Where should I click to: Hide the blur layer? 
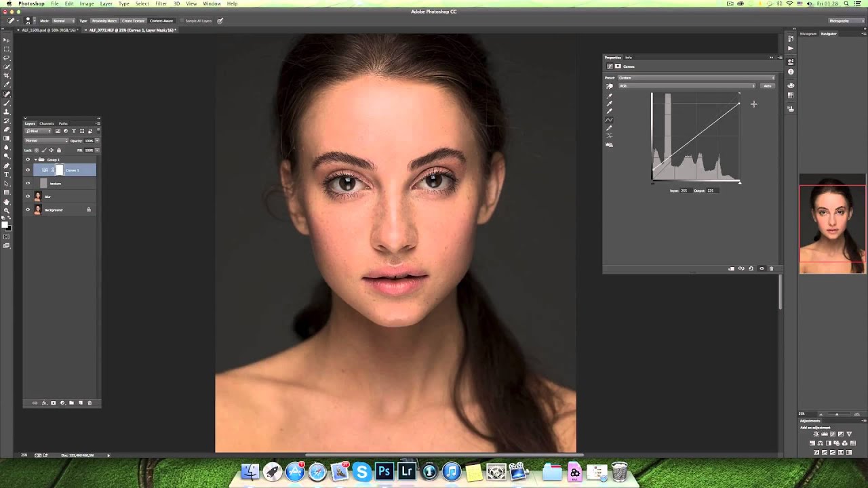(28, 197)
